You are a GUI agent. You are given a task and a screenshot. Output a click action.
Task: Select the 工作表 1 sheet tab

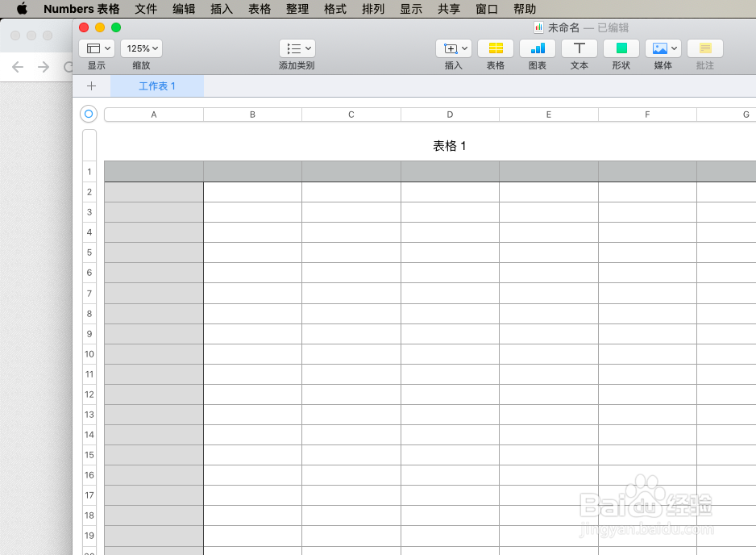157,86
